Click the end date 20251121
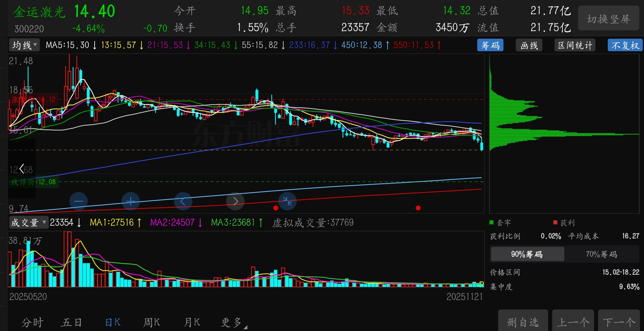The height and width of the screenshot is (331, 644). point(464,297)
